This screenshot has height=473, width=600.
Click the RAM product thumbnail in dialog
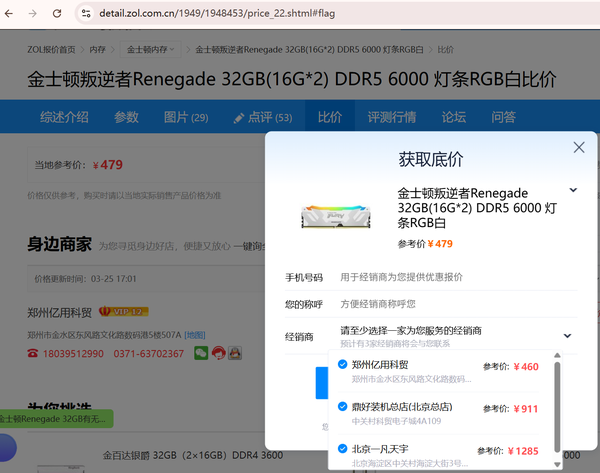point(336,216)
